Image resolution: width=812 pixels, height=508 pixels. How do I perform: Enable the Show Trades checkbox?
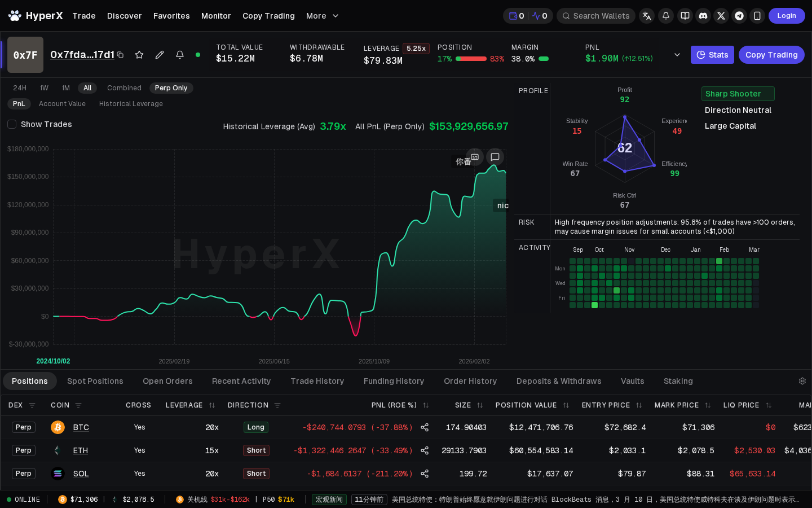(12, 124)
